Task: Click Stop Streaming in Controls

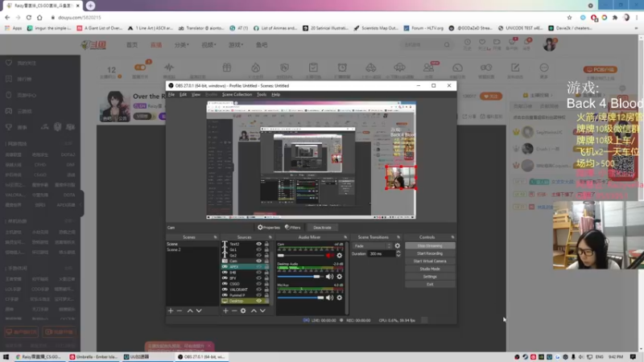Action: click(x=430, y=246)
